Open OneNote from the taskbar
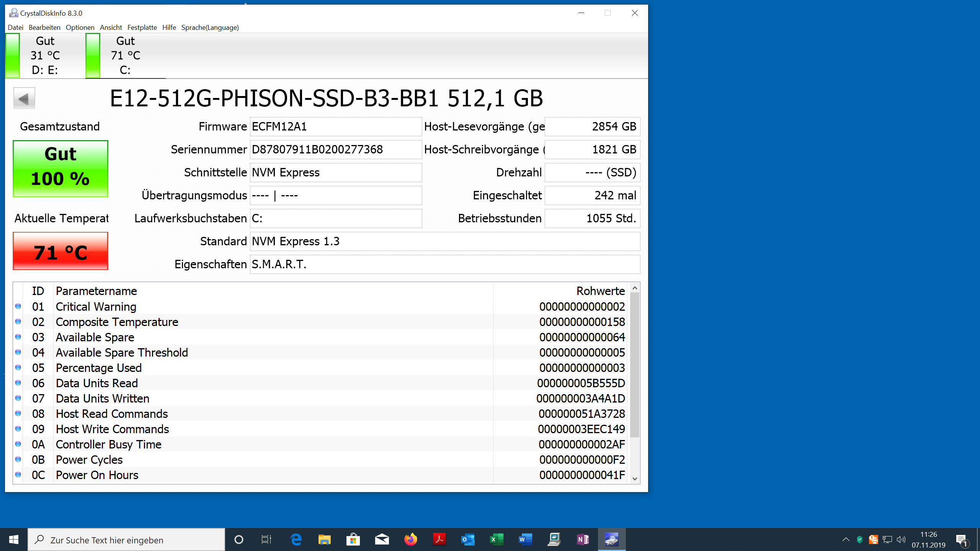The width and height of the screenshot is (980, 551). point(583,540)
